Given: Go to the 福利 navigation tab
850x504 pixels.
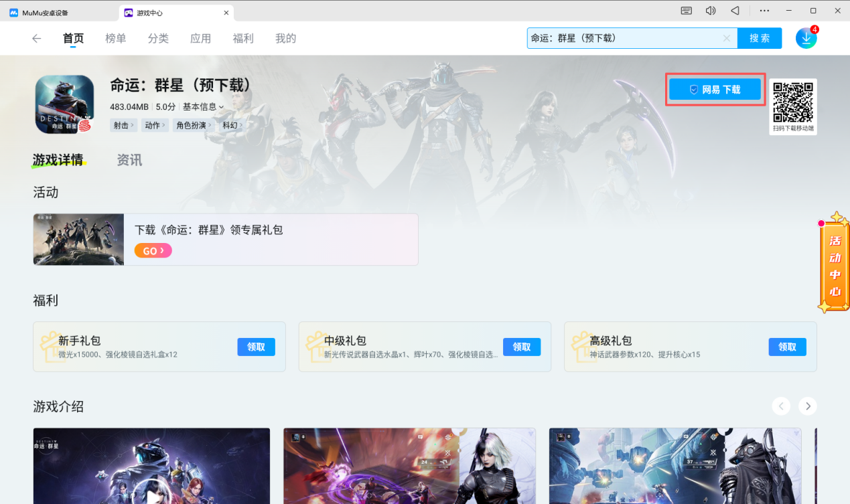Looking at the screenshot, I should (243, 39).
